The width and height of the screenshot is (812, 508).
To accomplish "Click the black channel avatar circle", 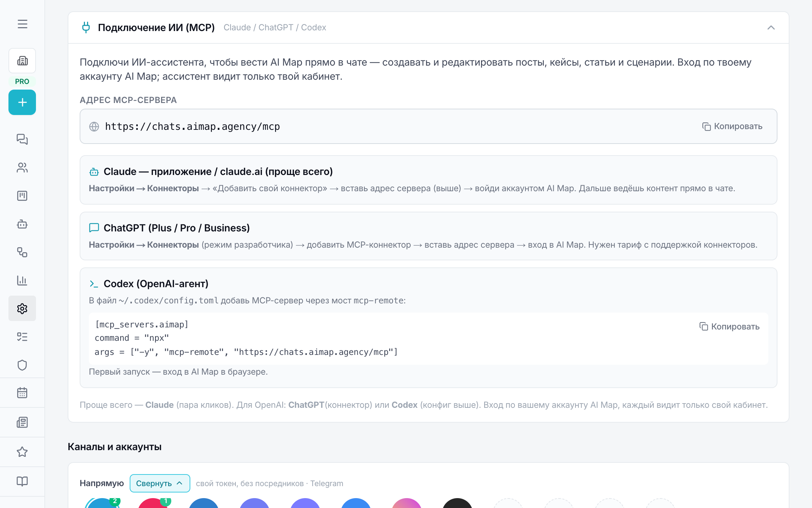I will (457, 503).
